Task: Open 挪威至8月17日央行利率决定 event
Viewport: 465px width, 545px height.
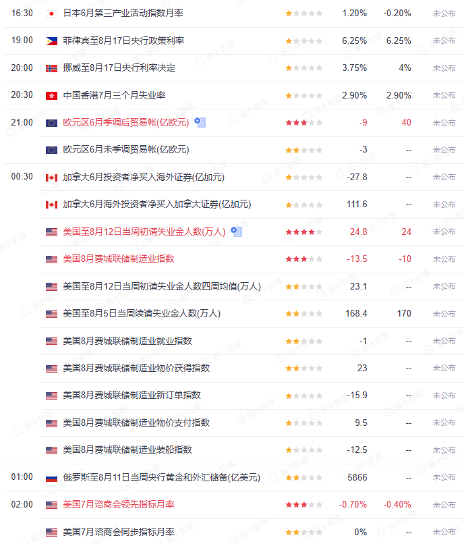Action: (119, 68)
